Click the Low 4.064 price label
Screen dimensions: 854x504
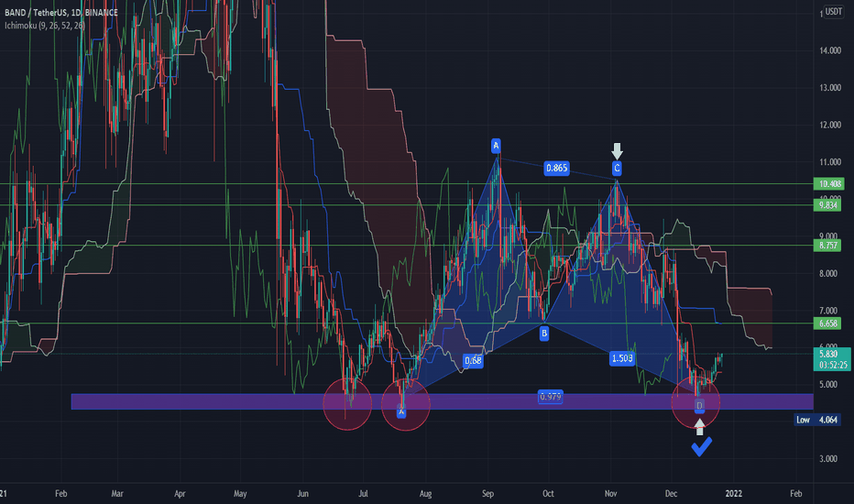(x=817, y=420)
